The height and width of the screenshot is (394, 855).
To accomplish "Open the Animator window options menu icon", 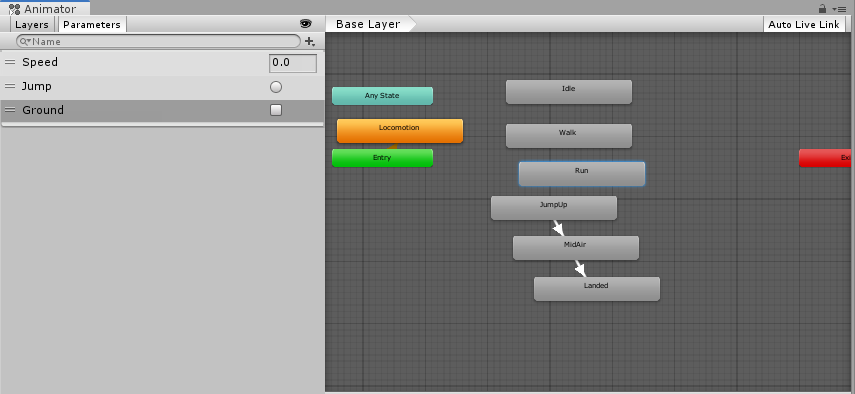I will (839, 9).
